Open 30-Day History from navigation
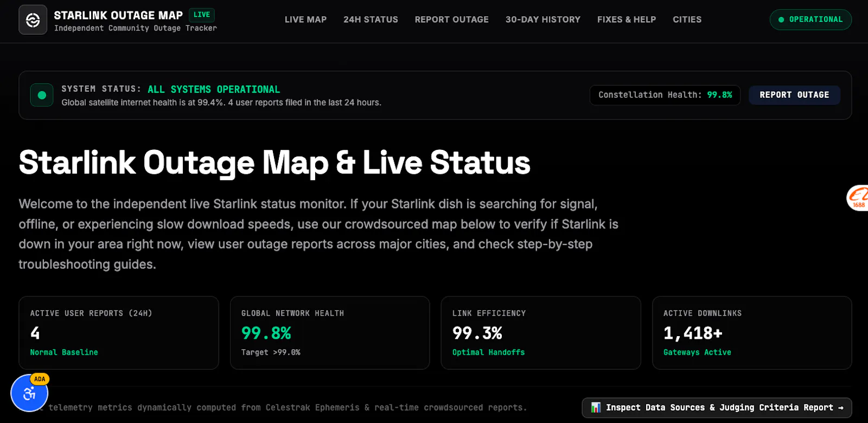Screen dimensions: 868x423 point(542,20)
